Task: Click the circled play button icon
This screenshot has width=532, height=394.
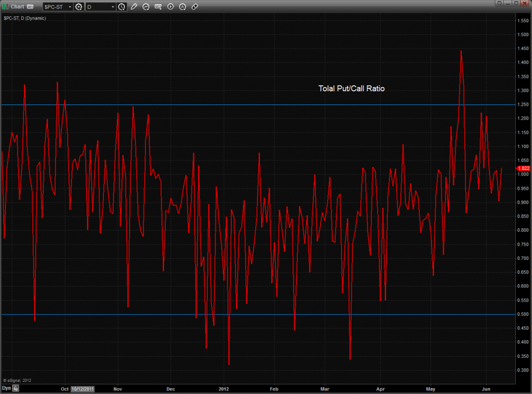Action: (171, 7)
